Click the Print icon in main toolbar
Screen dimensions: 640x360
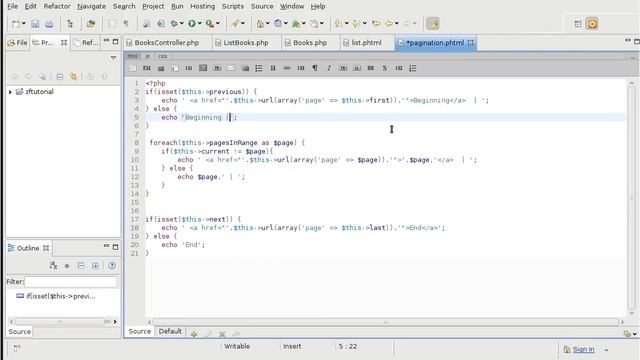pos(49,24)
